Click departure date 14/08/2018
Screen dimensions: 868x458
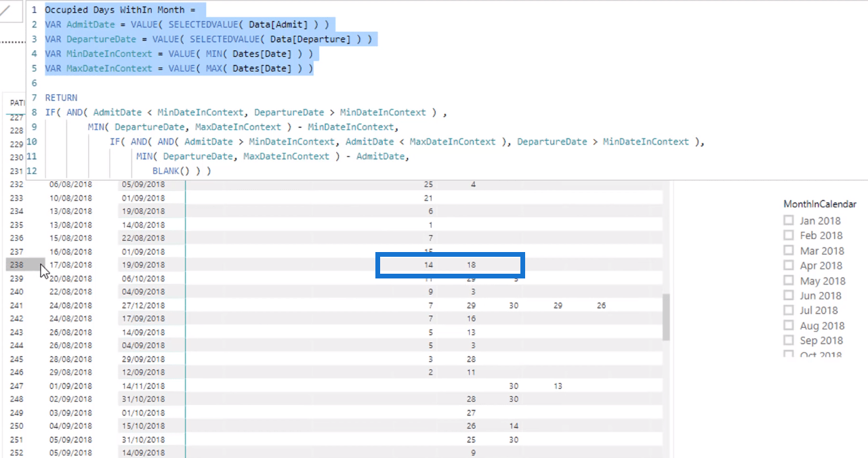click(x=143, y=225)
